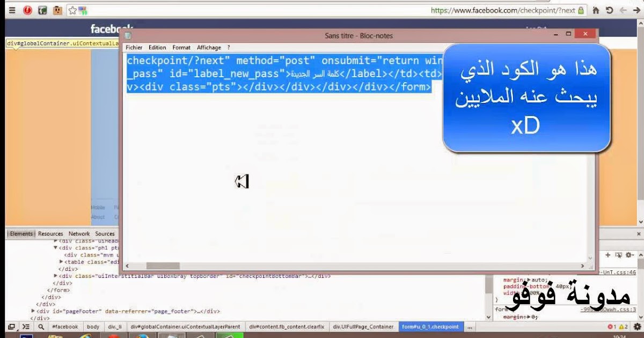
Task: Click the Notepad window icon in the title bar
Action: 128,35
